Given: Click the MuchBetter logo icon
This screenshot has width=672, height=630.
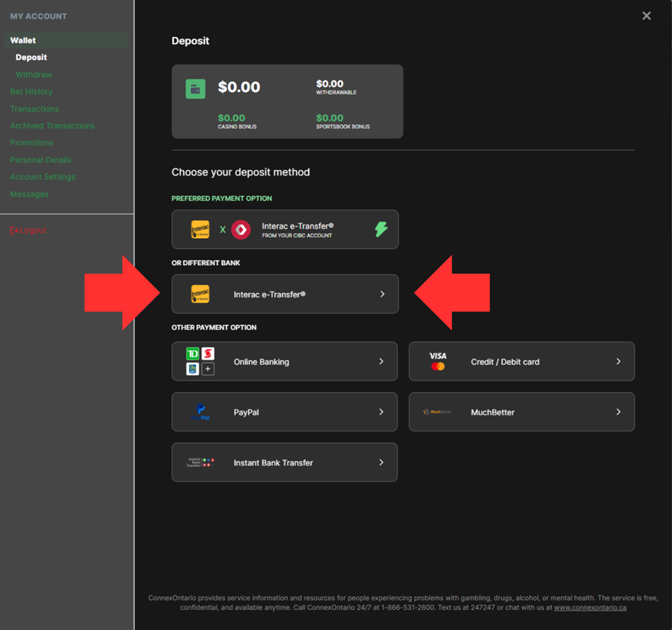Looking at the screenshot, I should 437,412.
